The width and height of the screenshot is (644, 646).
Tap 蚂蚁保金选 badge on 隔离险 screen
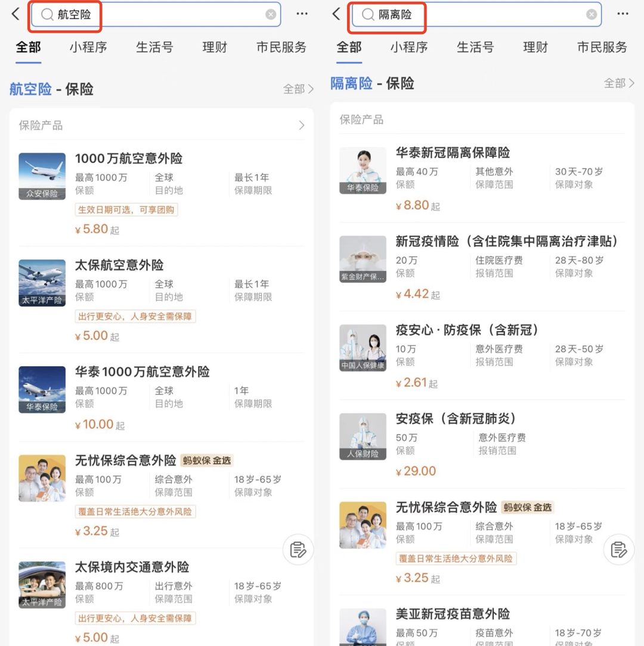(528, 508)
